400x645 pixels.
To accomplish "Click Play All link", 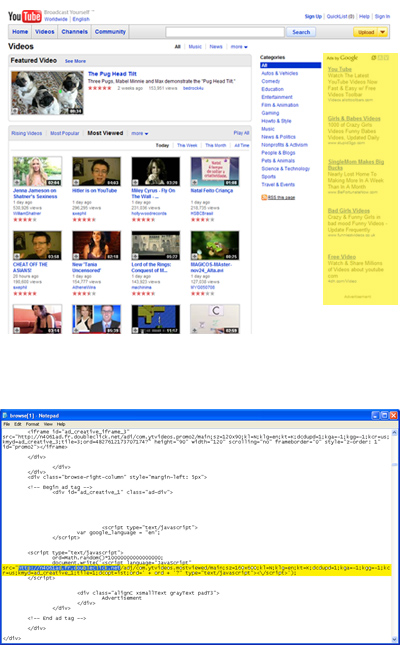I will [x=241, y=133].
